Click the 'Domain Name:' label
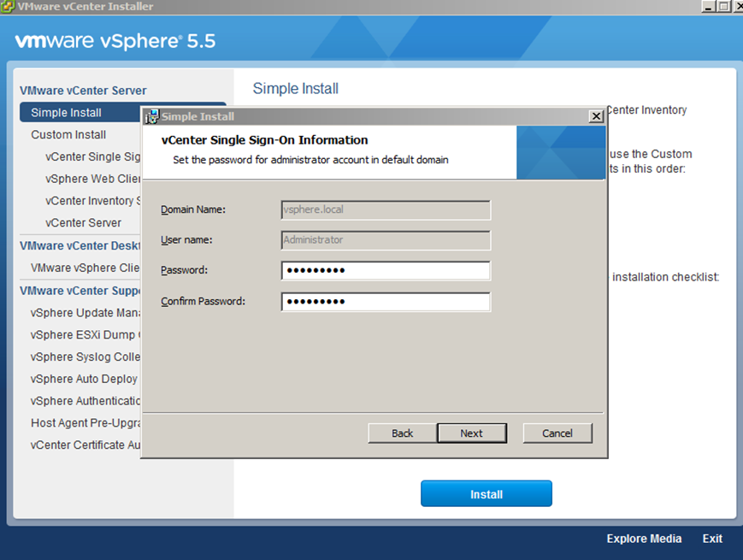743x560 pixels. pyautogui.click(x=193, y=209)
